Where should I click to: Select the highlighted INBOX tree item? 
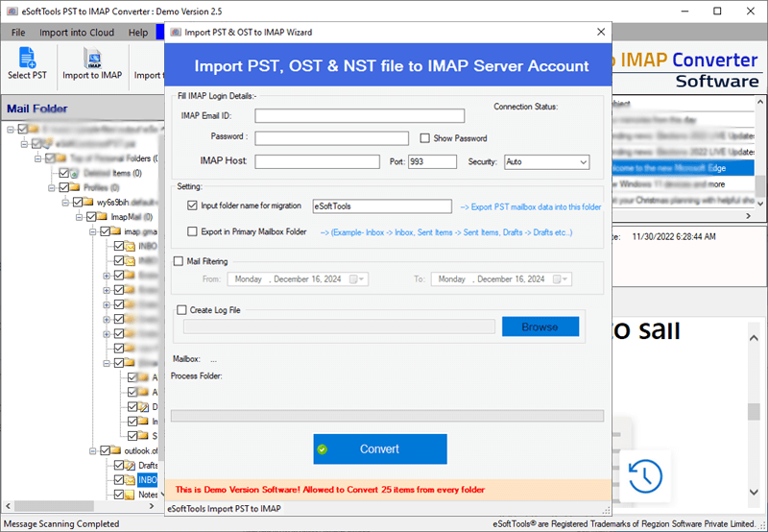(147, 479)
